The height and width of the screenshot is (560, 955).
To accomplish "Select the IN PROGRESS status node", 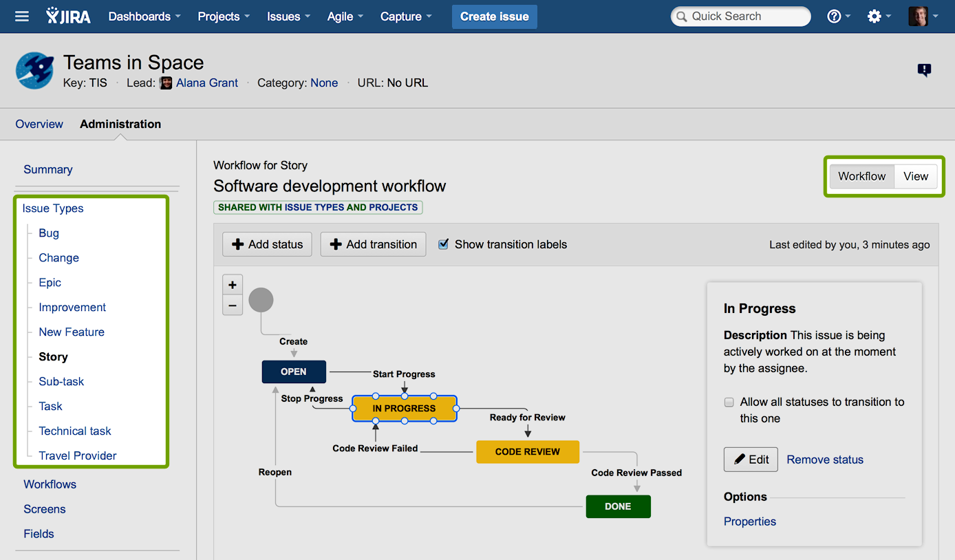I will click(x=404, y=408).
